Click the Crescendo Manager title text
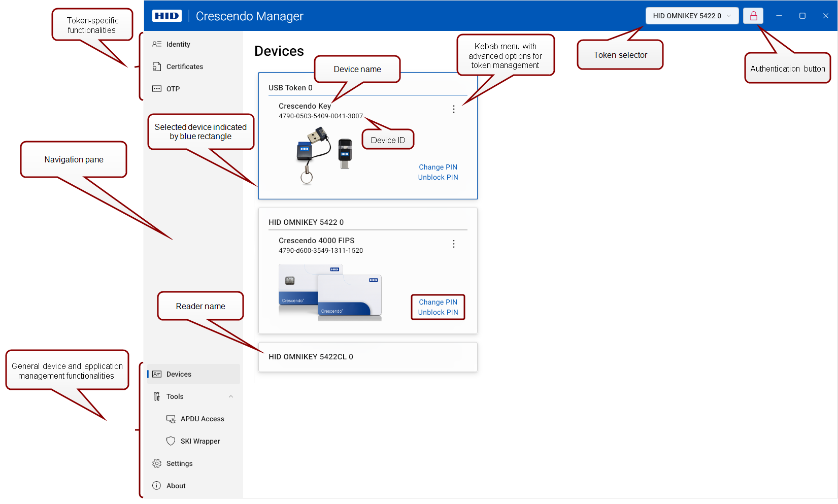The image size is (838, 504). [249, 16]
